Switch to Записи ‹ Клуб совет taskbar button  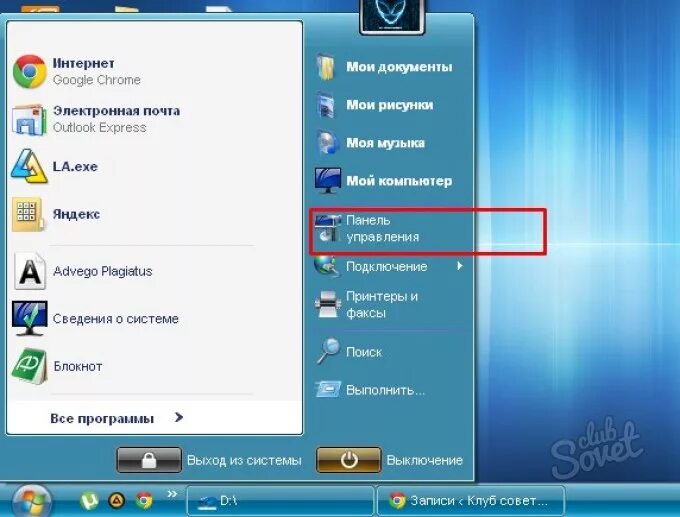471,501
